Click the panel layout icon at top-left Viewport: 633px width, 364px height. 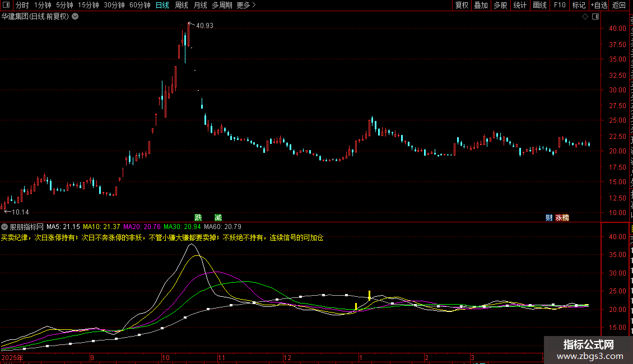pyautogui.click(x=6, y=5)
